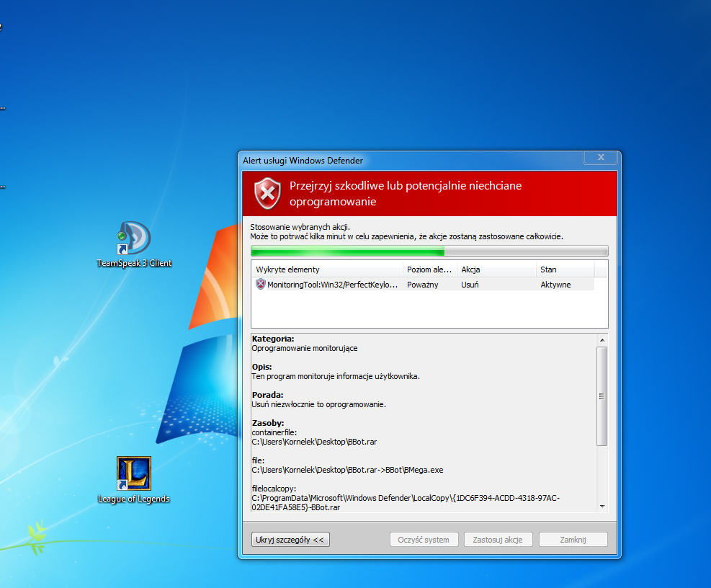Click the red banner heading Przejrzyj szkodliwe
Image resolution: width=711 pixels, height=588 pixels.
pos(406,193)
